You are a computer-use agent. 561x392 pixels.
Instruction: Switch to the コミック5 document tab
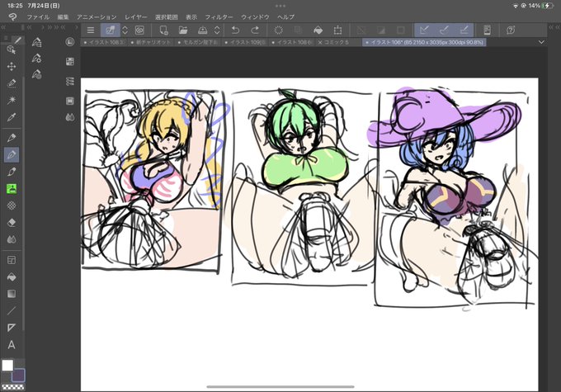[337, 42]
